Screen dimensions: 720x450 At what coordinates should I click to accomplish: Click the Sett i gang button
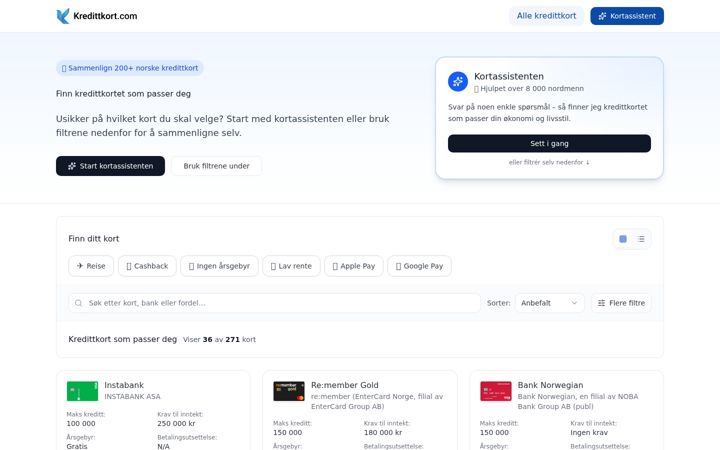549,143
